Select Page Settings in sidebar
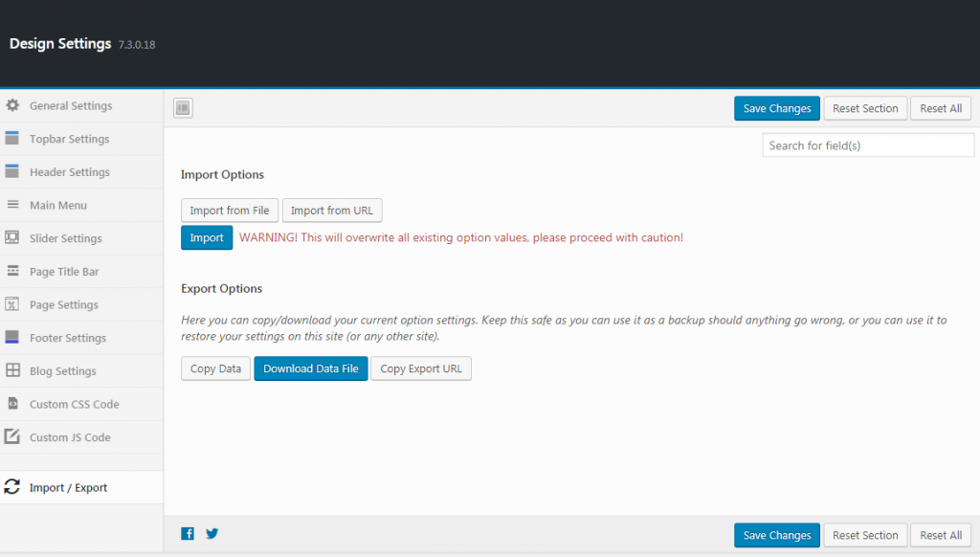This screenshot has height=557, width=980. [81, 304]
